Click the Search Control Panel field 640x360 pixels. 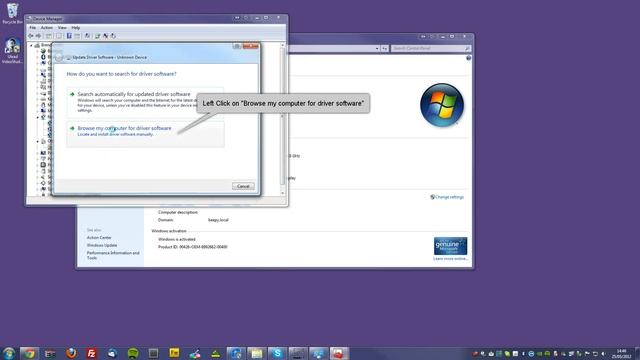click(x=431, y=48)
